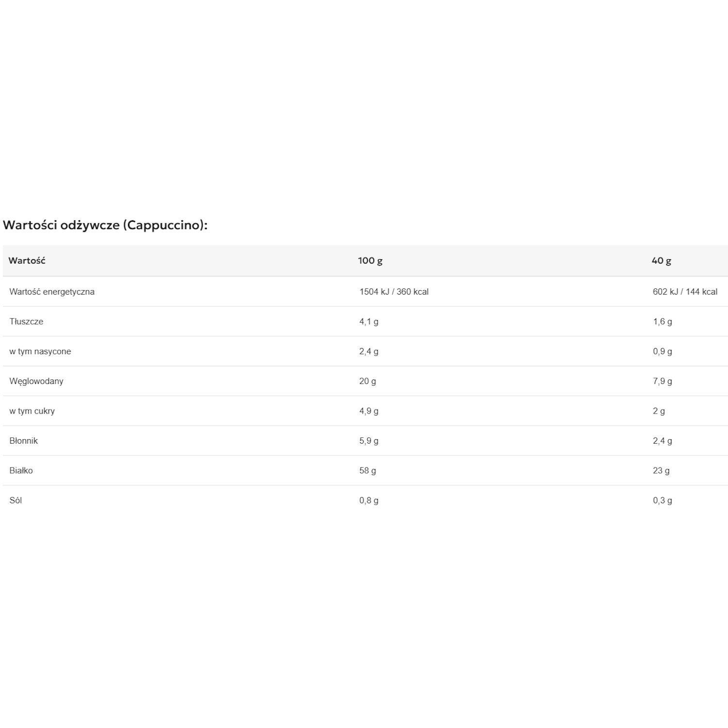Click the "0,3 g" salt value

pyautogui.click(x=662, y=500)
